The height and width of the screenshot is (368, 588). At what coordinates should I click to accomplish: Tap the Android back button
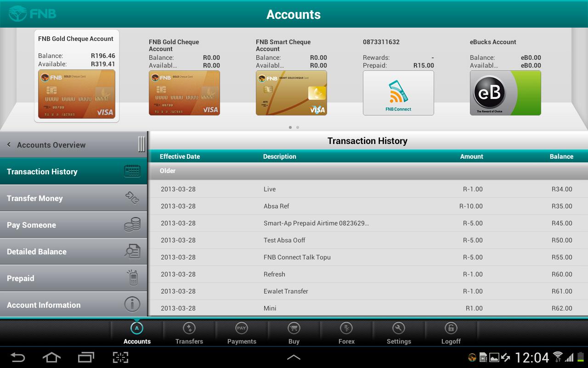click(x=17, y=357)
